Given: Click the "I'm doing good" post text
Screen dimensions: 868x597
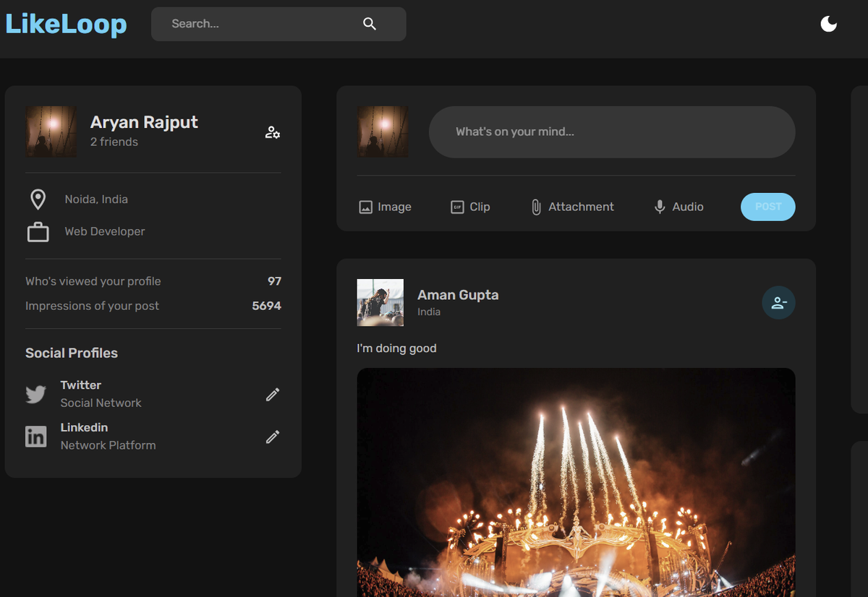Looking at the screenshot, I should (397, 348).
